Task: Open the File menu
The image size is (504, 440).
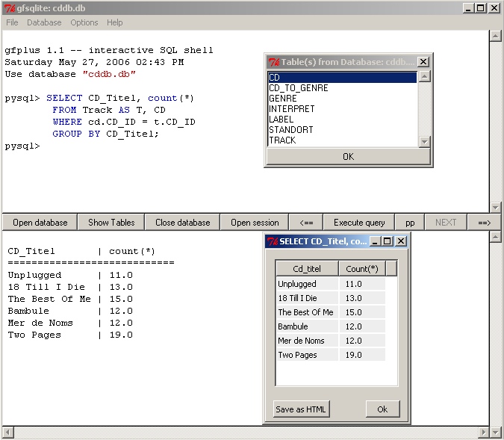Action: 12,22
